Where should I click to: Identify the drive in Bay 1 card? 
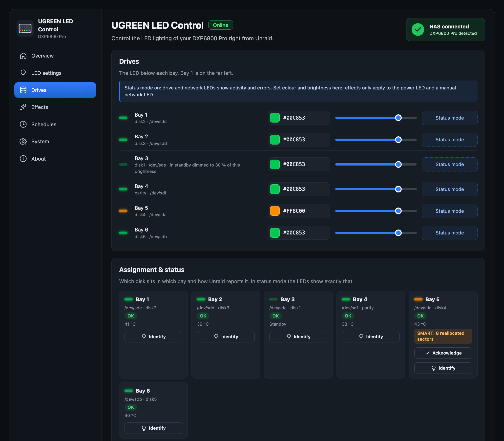click(x=153, y=337)
